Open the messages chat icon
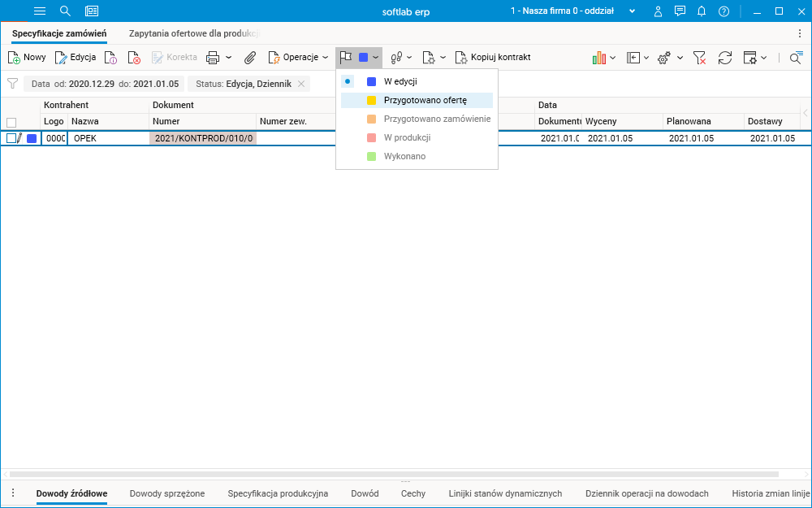Viewport: 812px width, 508px height. (680, 11)
